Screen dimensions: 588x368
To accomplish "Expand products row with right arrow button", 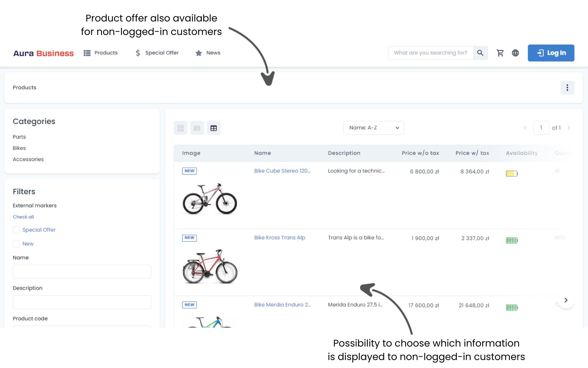I will (x=566, y=300).
